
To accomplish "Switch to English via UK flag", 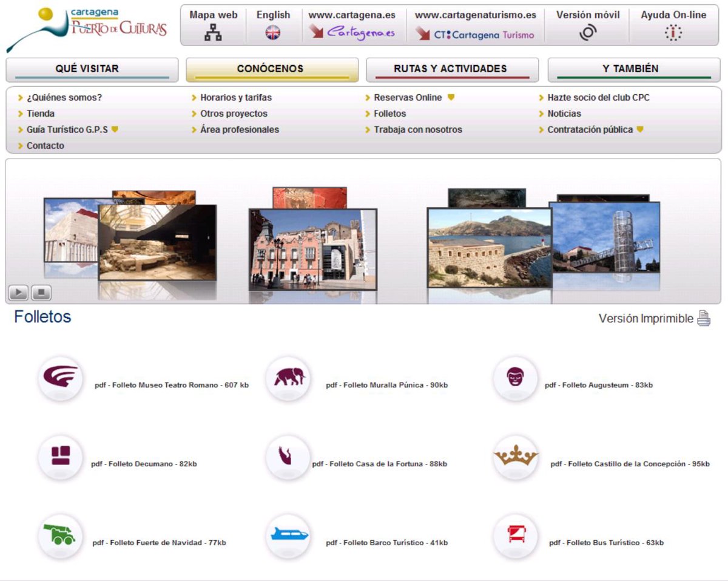I will (x=273, y=33).
